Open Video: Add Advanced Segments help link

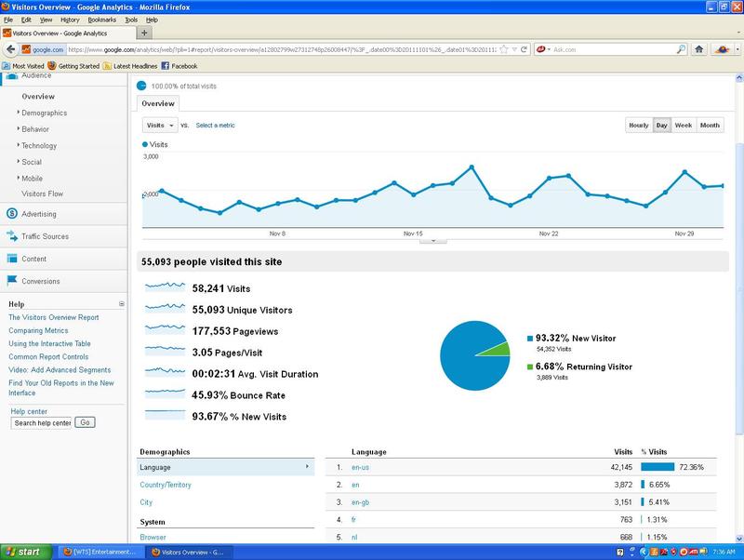60,369
